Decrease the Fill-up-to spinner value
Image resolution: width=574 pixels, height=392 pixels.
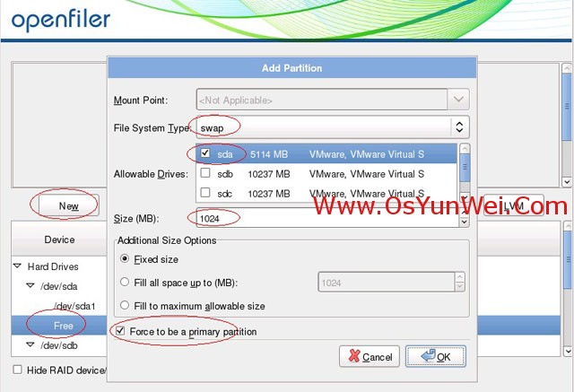(460, 287)
